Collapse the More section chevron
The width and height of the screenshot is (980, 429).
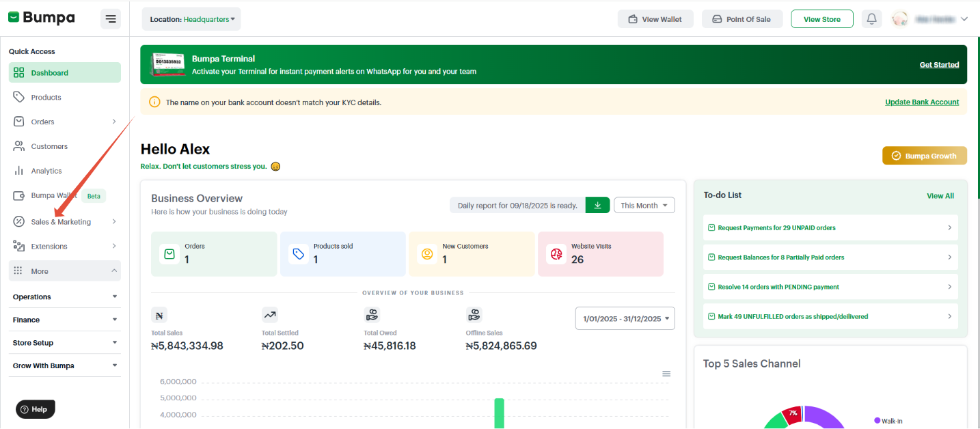[x=114, y=271]
